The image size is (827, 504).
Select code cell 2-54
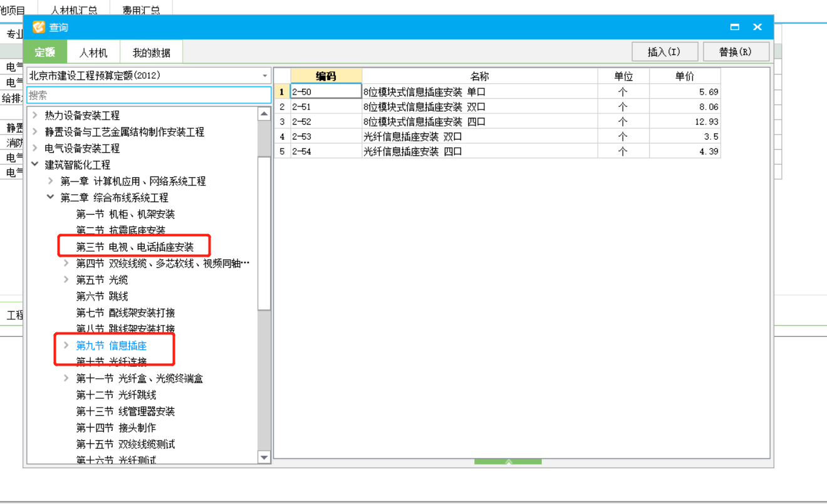click(326, 151)
